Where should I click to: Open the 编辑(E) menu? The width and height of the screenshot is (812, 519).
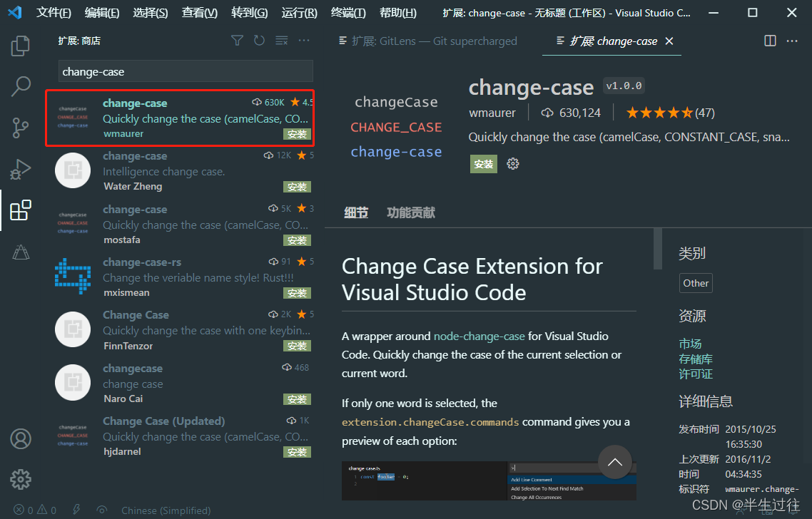point(102,12)
